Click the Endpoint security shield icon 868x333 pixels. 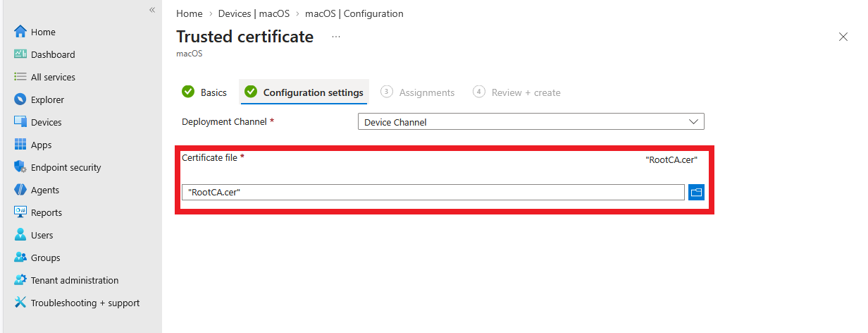tap(20, 167)
